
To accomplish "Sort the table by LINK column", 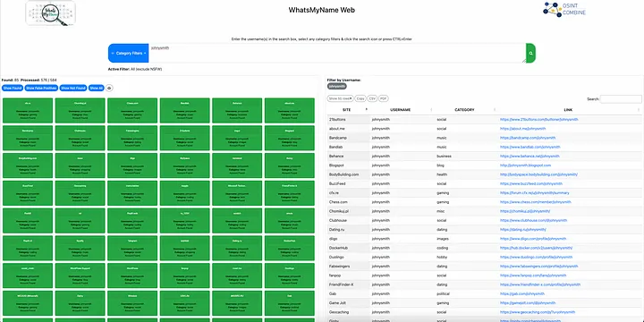I will (x=569, y=110).
